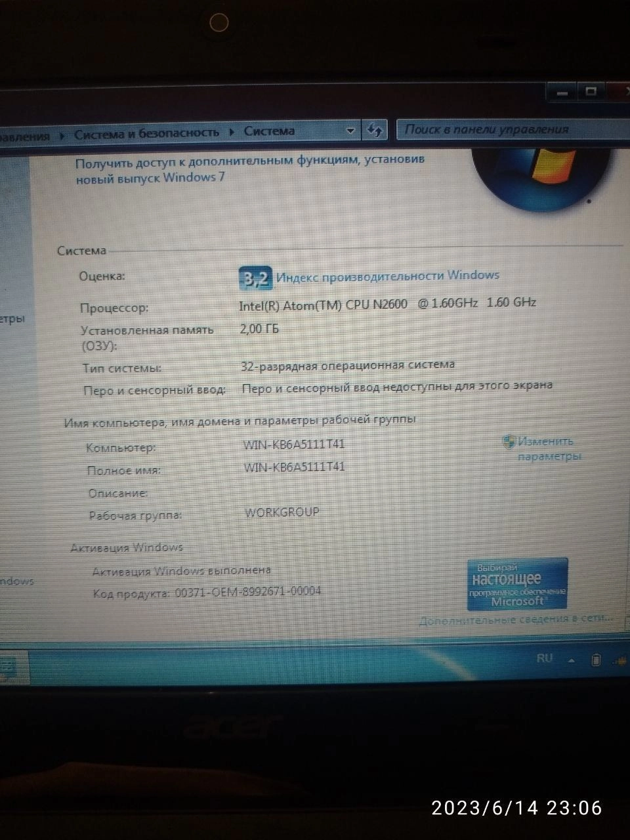Click the 32-разрядная операционная система text
630x840 pixels.
pos(348,365)
